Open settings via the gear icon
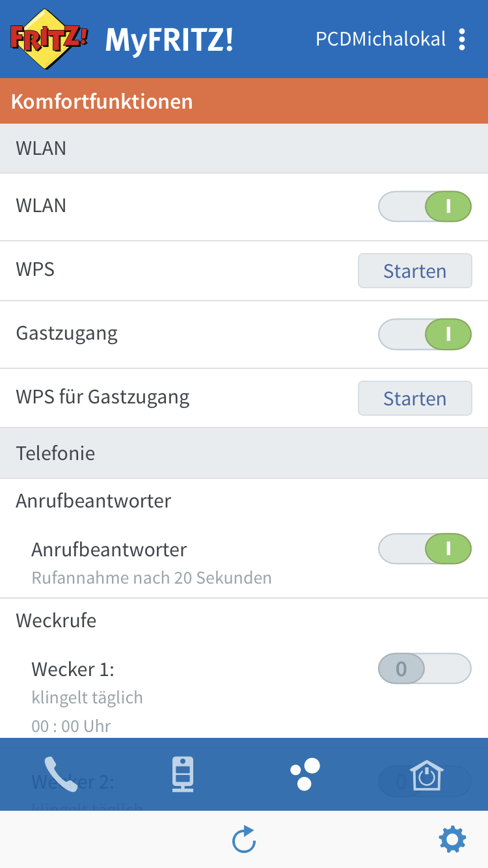 pos(452,839)
